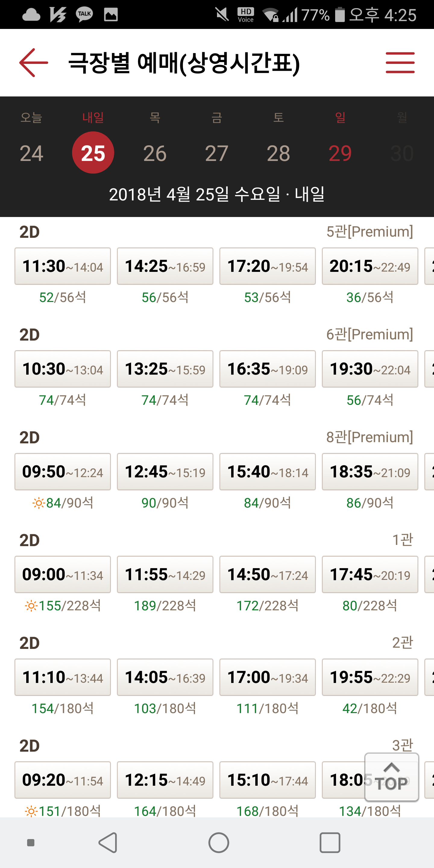The height and width of the screenshot is (868, 434).
Task: Select Thursday, date 26
Action: click(155, 153)
